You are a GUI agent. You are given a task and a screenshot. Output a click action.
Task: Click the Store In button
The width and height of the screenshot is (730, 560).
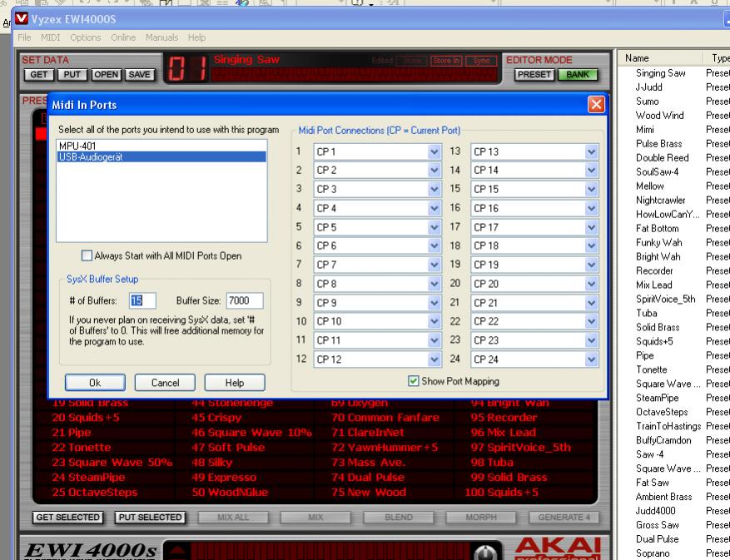click(x=446, y=61)
